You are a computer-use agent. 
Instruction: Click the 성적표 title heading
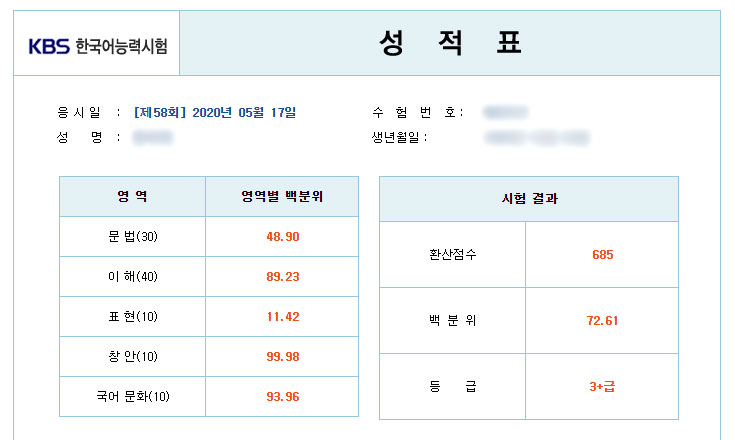(450, 43)
